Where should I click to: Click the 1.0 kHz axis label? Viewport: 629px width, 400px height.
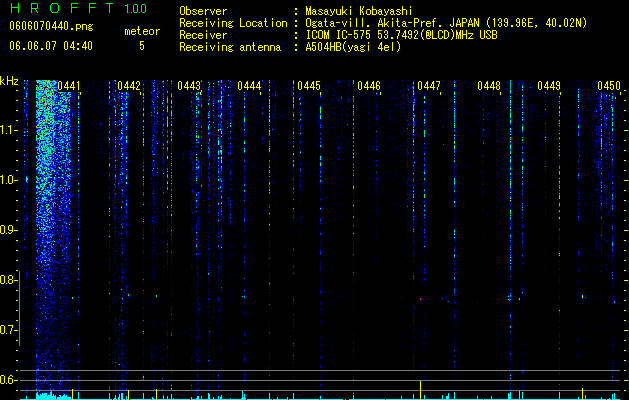(9, 180)
